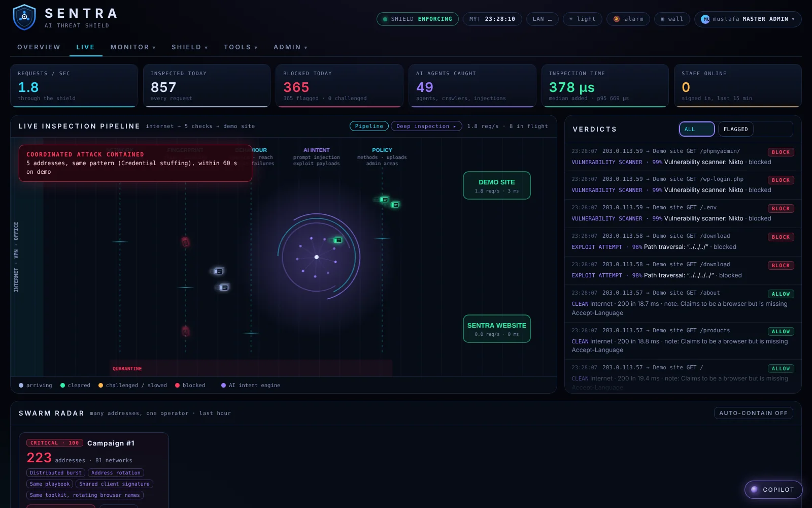Open the Deep inspection dropdown
Image resolution: width=812 pixels, height=508 pixels.
[426, 126]
